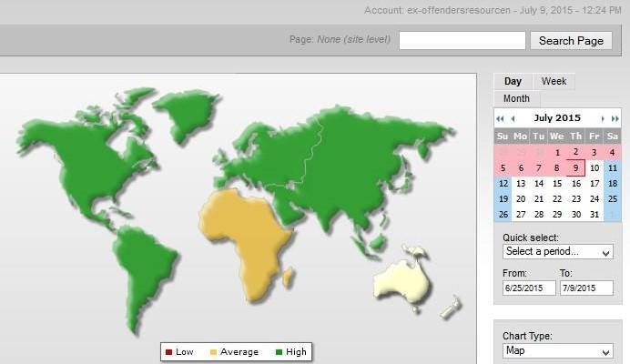Click the July 2015 calendar title
Image resolution: width=630 pixels, height=364 pixels.
click(557, 118)
